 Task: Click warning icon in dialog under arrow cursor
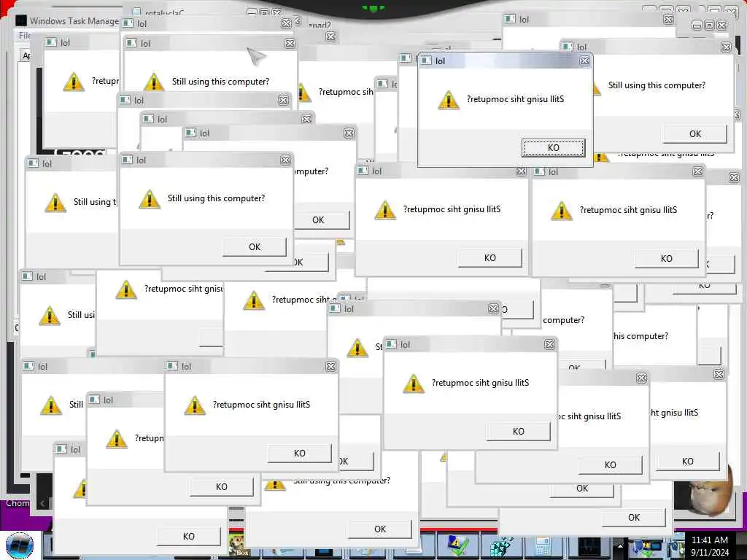[153, 82]
